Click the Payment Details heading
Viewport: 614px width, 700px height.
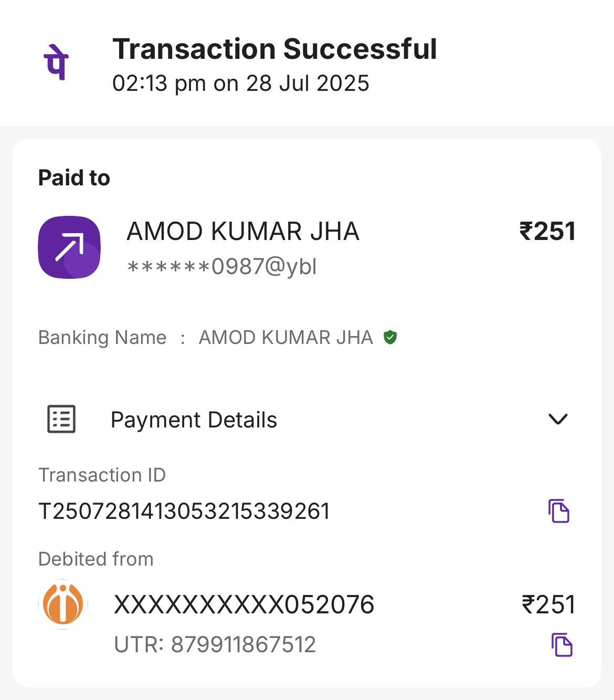pyautogui.click(x=194, y=420)
